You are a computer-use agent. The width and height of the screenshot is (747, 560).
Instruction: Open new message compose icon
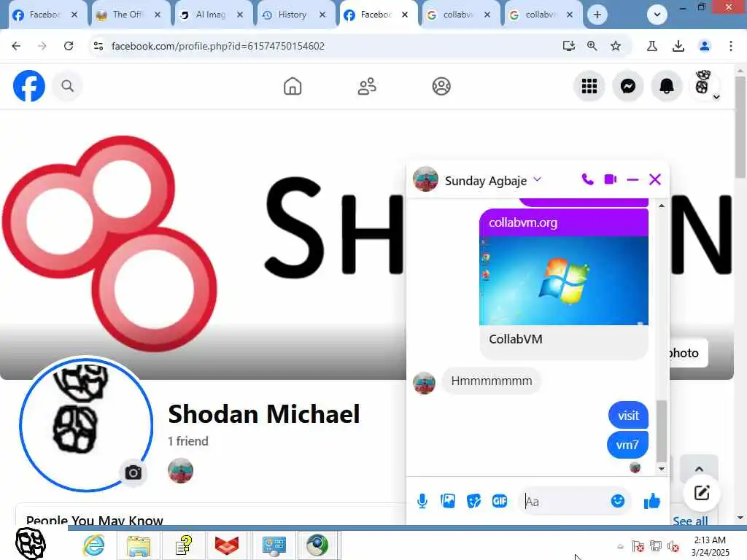pyautogui.click(x=702, y=492)
